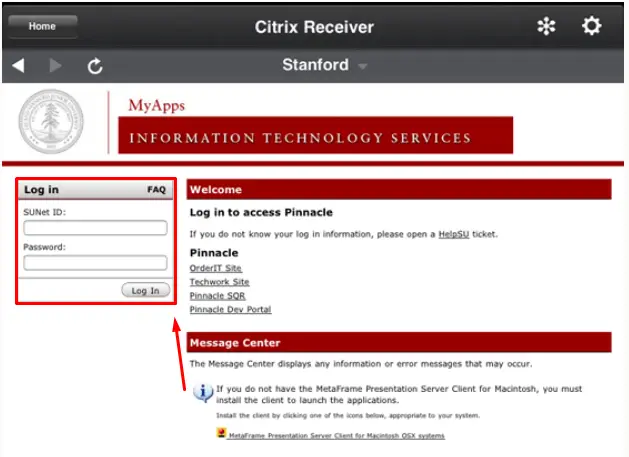629x457 pixels.
Task: Open the FAQ link in login box
Action: coord(156,190)
